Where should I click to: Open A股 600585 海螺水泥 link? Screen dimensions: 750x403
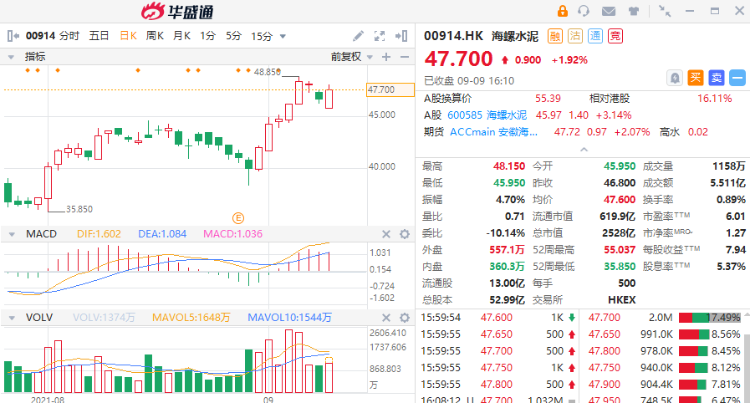coord(487,115)
